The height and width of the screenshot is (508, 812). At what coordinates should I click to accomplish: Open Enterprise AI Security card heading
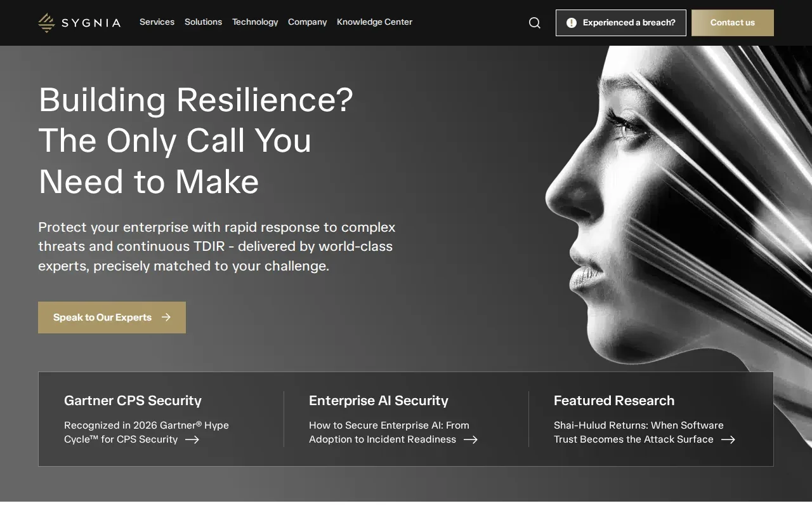coord(379,401)
